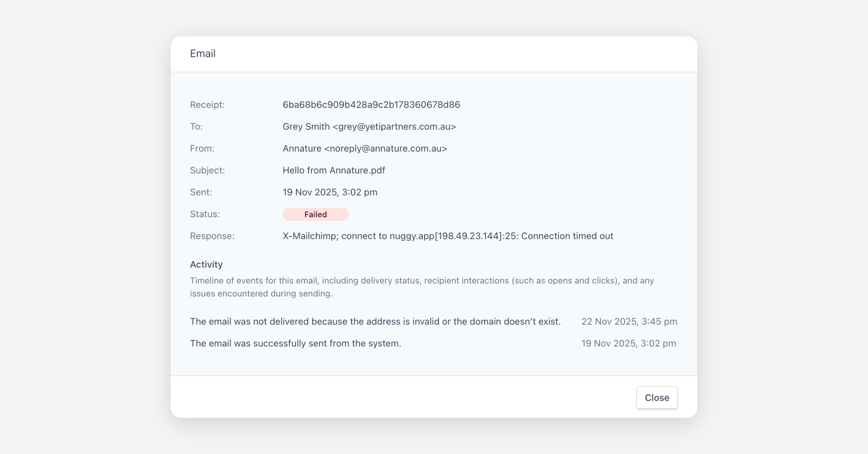This screenshot has width=868, height=454.
Task: Click the subject Hello from Annature.pdf
Action: coord(333,170)
